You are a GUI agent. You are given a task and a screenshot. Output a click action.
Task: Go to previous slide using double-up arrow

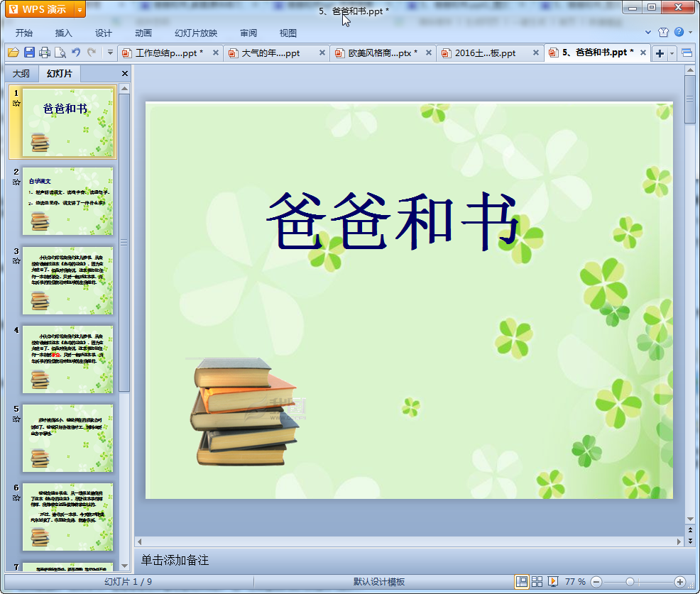coord(690,530)
